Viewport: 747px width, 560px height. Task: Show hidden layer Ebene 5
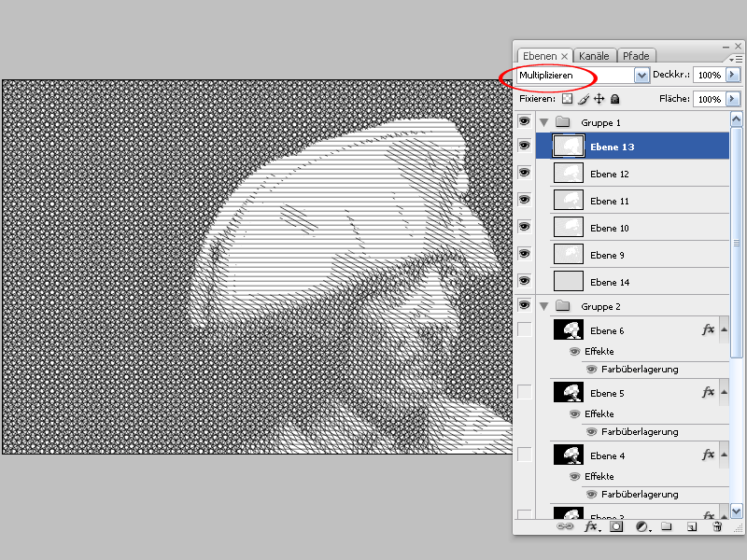tap(525, 392)
